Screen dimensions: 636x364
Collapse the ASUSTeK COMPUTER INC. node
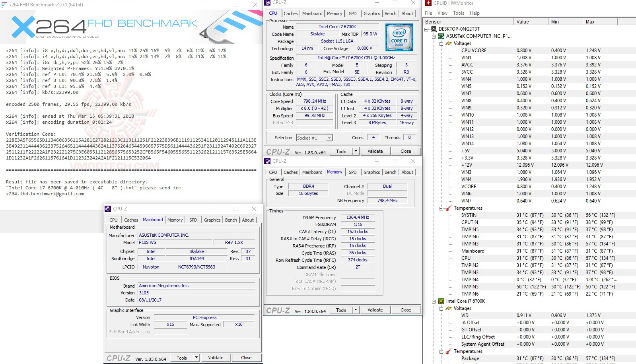[x=434, y=36]
